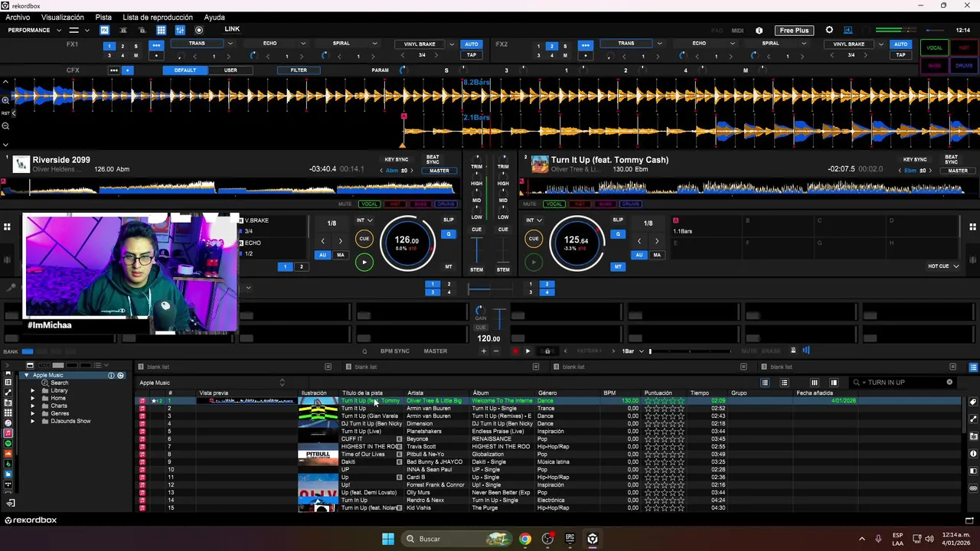Start sampler sequencer playback
The height and width of the screenshot is (551, 980).
528,351
